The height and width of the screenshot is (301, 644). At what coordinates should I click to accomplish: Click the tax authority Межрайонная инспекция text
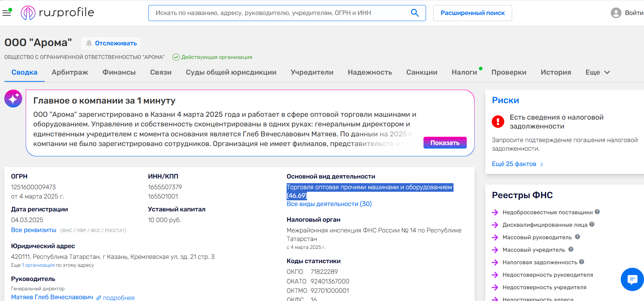pyautogui.click(x=374, y=235)
